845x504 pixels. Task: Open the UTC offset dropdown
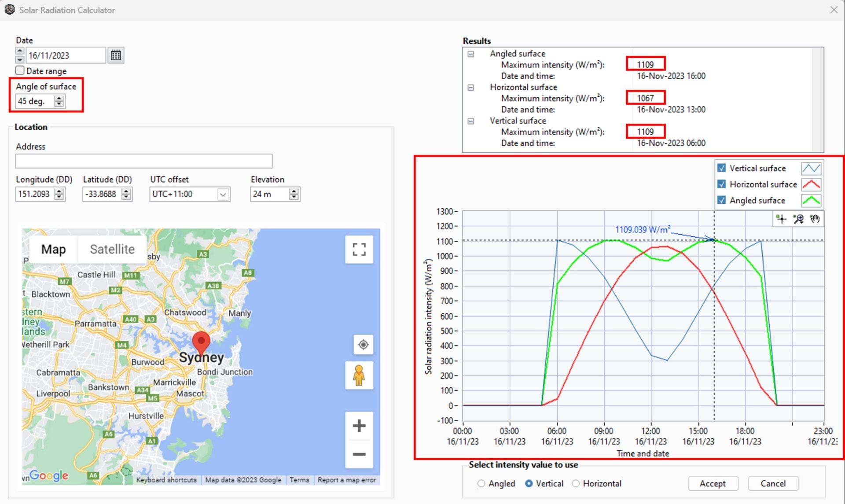point(223,194)
